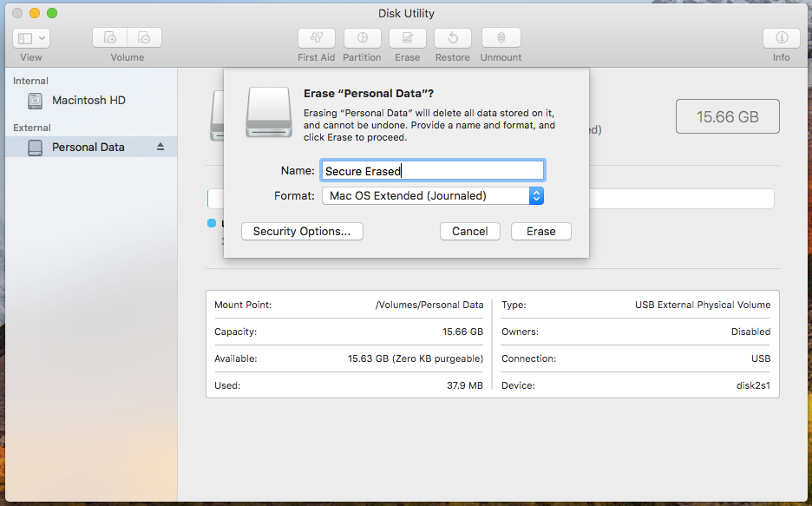Click the Personal Data drive icon
Viewport: 812px width, 506px height.
[36, 148]
